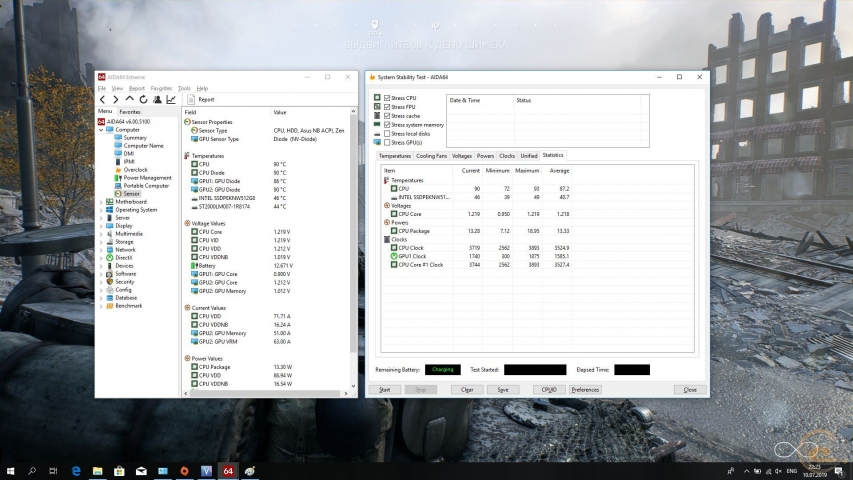This screenshot has height=480, width=853.
Task: Click the Save button in Stability Test
Action: (503, 390)
